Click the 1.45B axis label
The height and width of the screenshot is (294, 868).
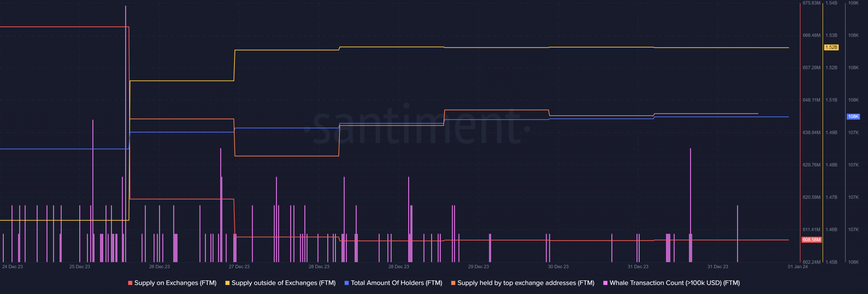[x=831, y=262]
